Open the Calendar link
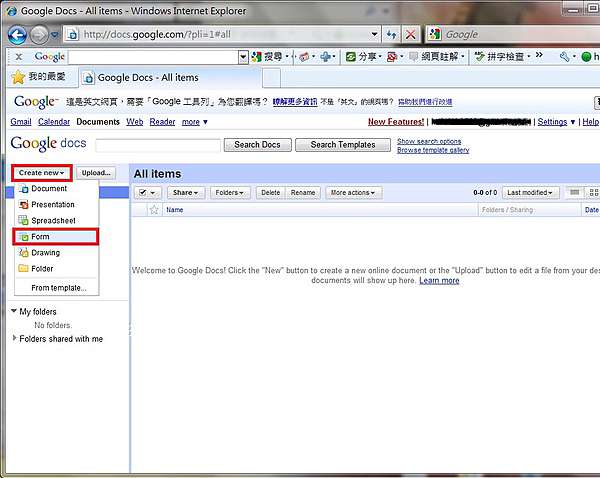Screen dimensions: 600x478 [54, 122]
